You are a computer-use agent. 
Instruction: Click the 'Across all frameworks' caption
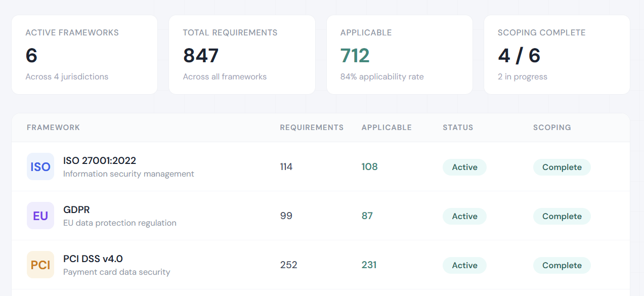[225, 77]
